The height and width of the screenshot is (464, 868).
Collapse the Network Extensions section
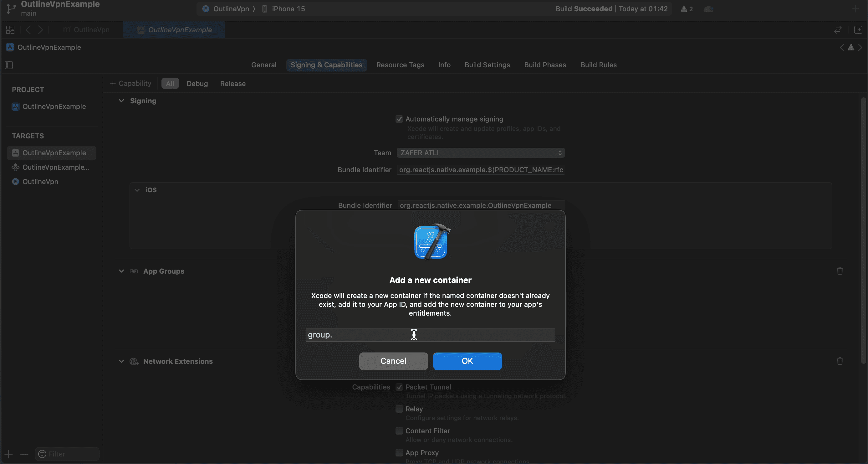[121, 361]
